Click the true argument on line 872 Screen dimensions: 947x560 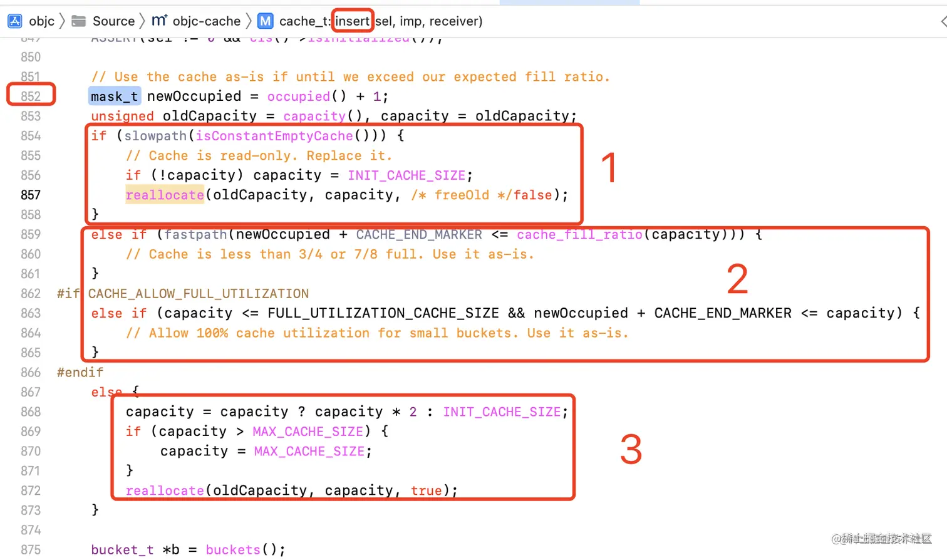[x=427, y=491]
